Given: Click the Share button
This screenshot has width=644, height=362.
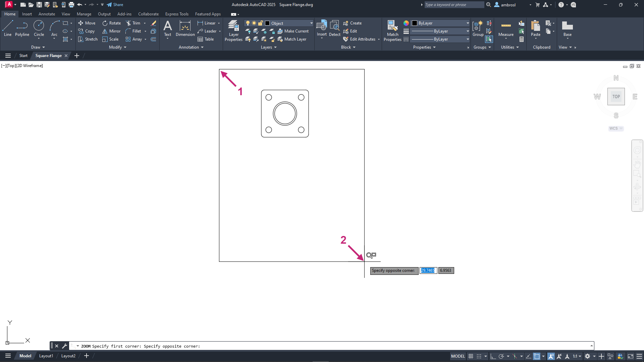Looking at the screenshot, I should (x=115, y=5).
